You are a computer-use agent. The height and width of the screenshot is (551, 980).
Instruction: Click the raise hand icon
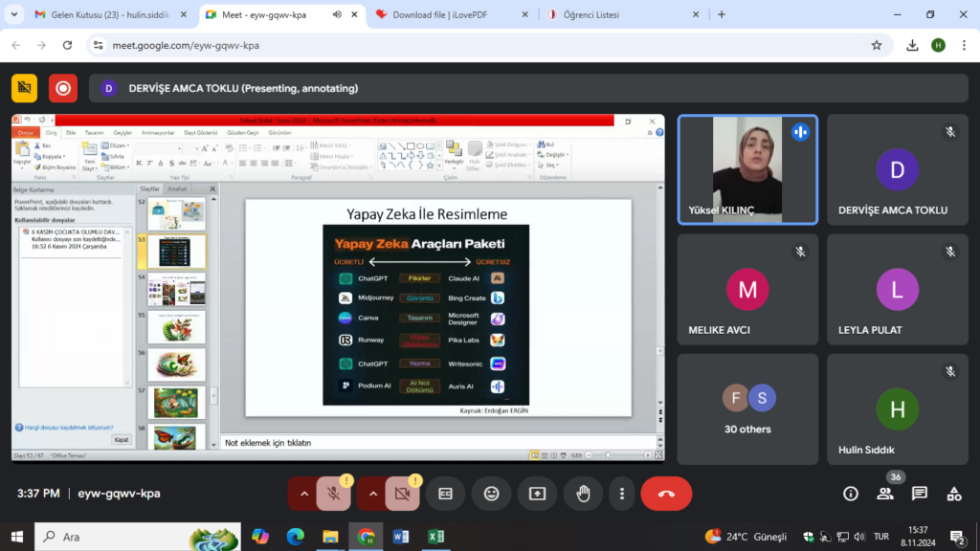582,494
